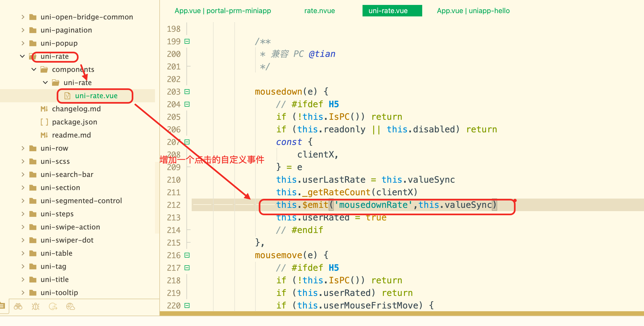Click the changelog.md markdown icon
The height and width of the screenshot is (326, 644).
44,109
